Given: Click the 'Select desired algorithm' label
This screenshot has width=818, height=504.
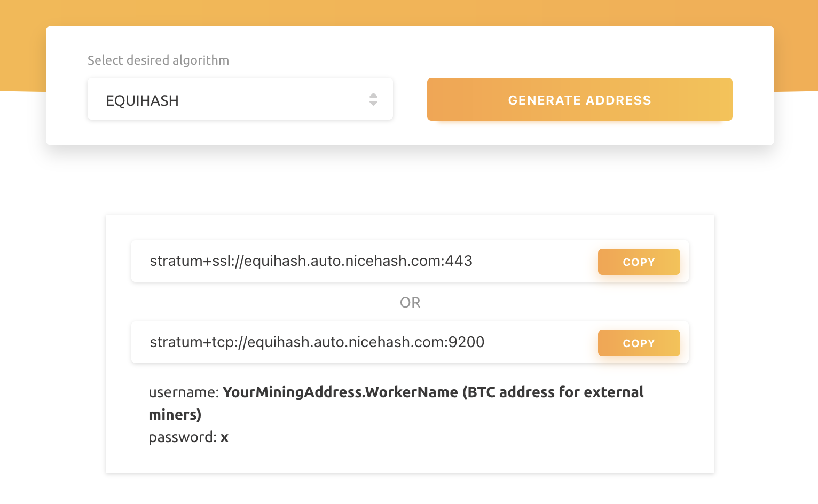Looking at the screenshot, I should point(158,60).
